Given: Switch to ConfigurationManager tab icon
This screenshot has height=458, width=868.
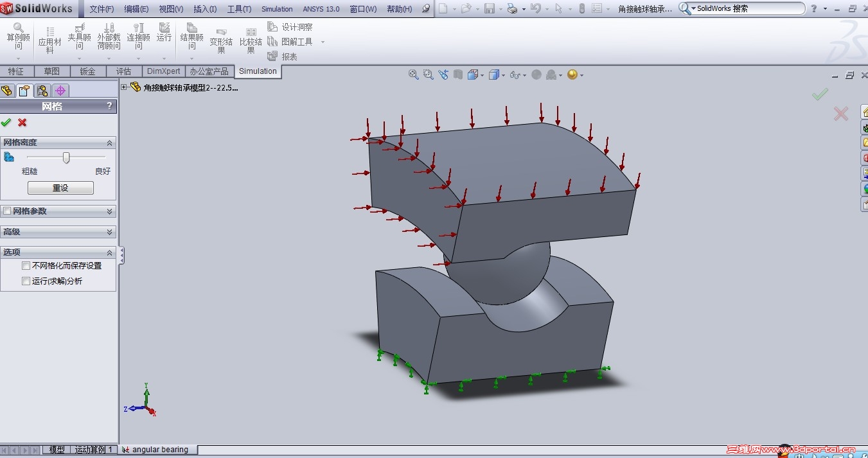Looking at the screenshot, I should click(42, 91).
